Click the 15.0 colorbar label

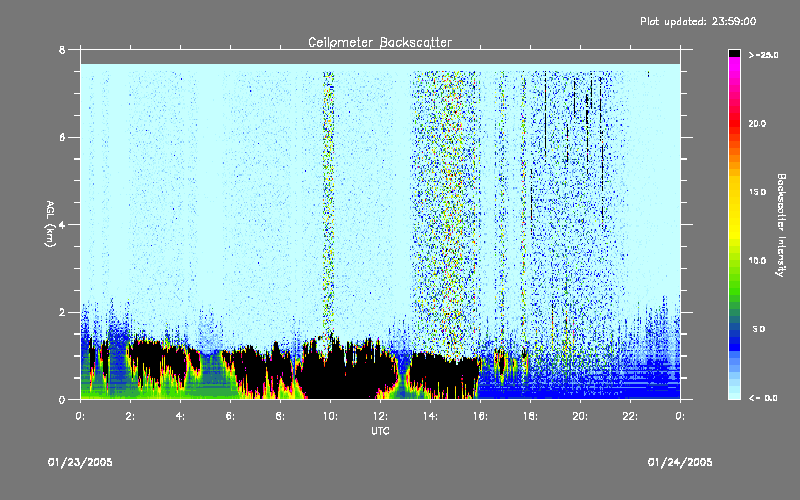757,192
